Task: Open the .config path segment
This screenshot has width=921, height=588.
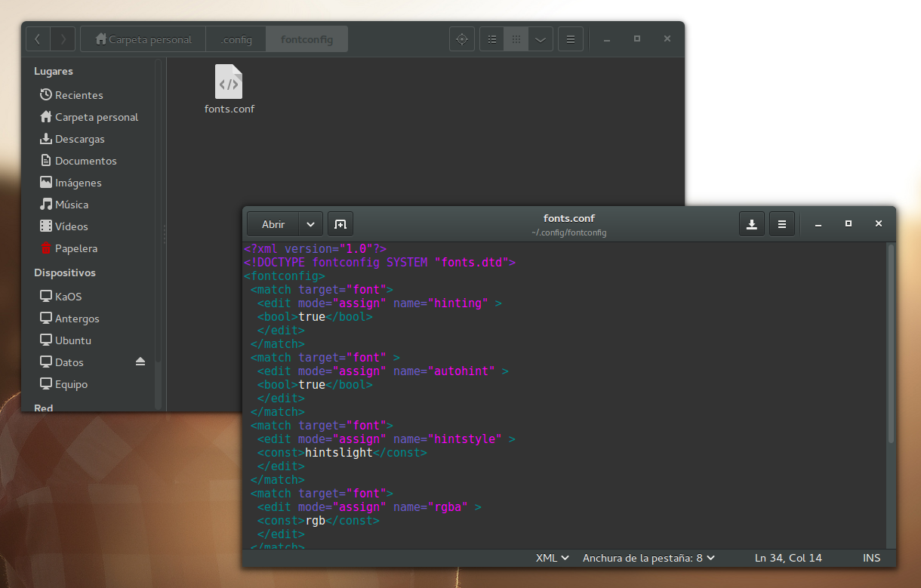Action: [236, 39]
